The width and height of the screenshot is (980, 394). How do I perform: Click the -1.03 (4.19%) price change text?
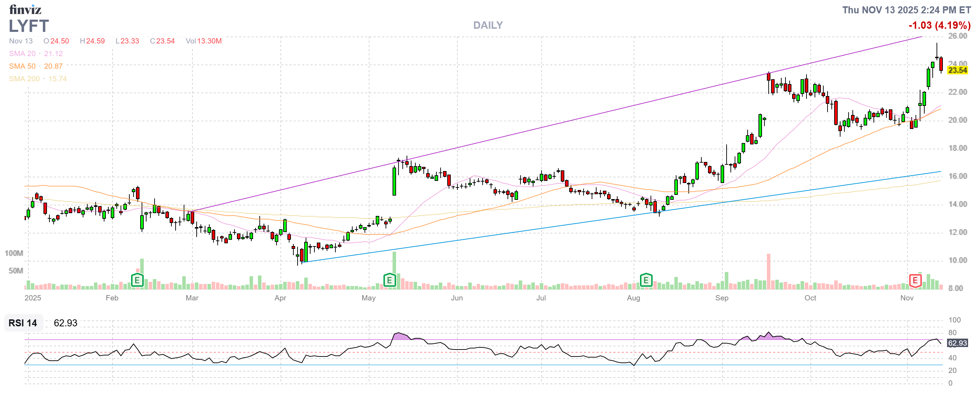tap(939, 26)
